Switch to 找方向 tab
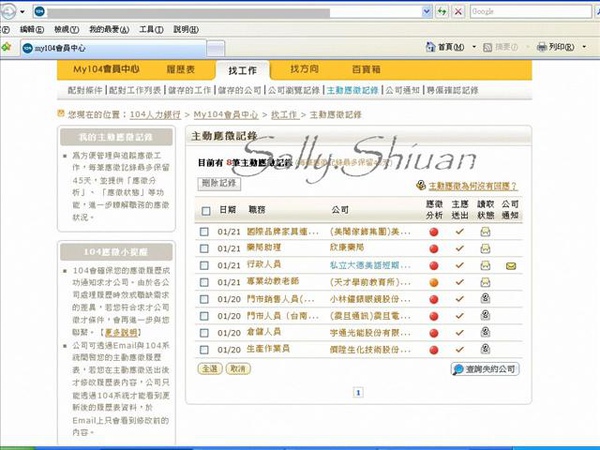 click(x=304, y=69)
